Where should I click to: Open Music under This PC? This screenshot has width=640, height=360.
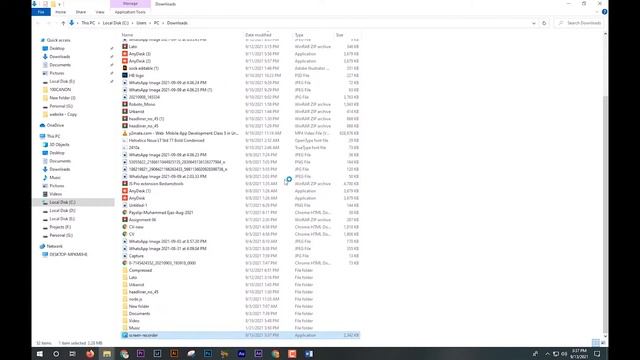tap(55, 178)
